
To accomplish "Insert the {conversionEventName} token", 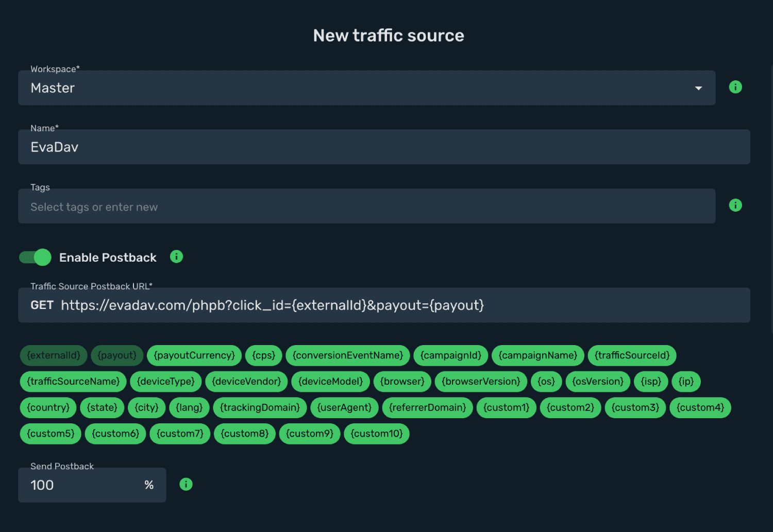I will click(348, 355).
